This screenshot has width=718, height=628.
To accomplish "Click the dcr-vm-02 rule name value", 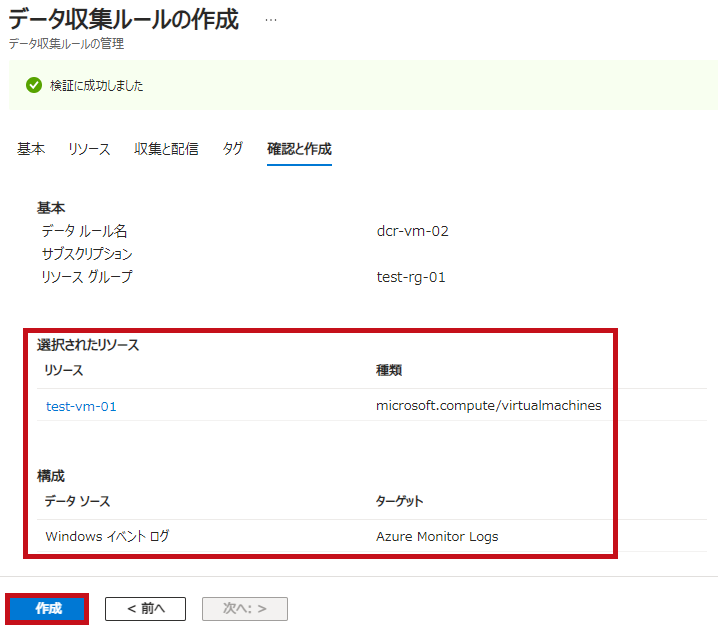I will [413, 231].
